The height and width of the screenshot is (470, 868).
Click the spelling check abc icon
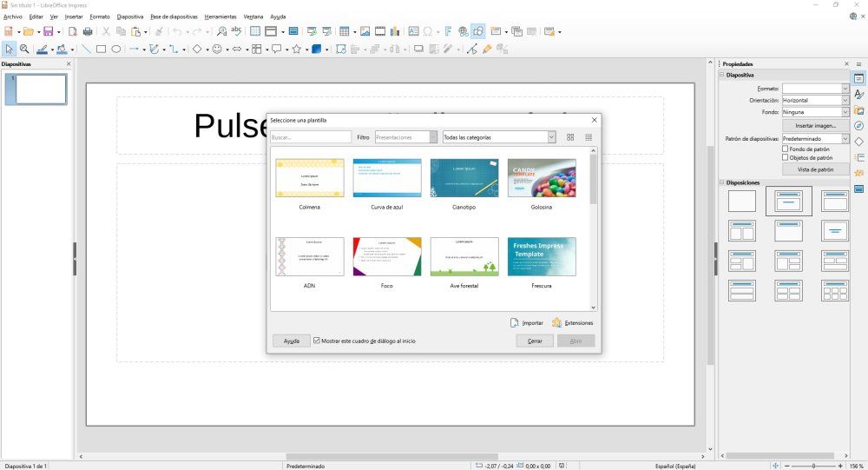pos(236,31)
